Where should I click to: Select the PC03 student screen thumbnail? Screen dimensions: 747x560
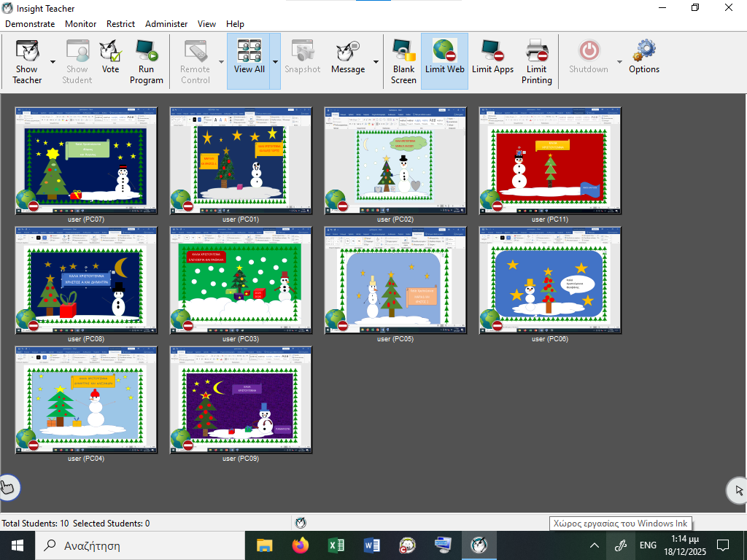(x=241, y=280)
